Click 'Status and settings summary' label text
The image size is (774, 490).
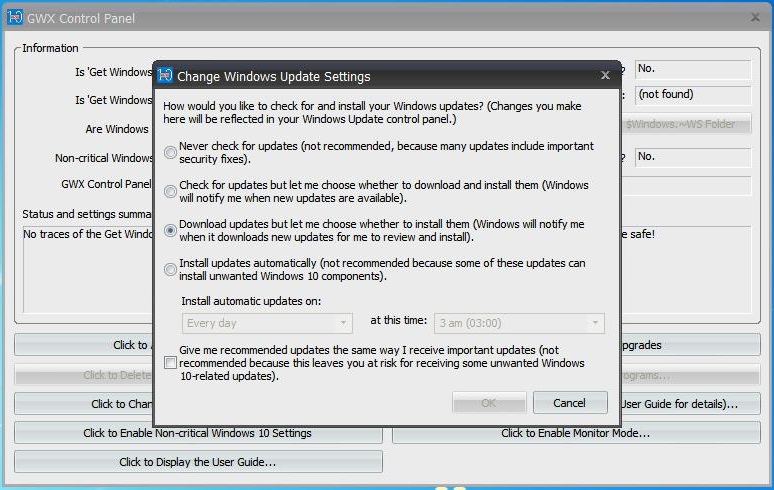87,214
